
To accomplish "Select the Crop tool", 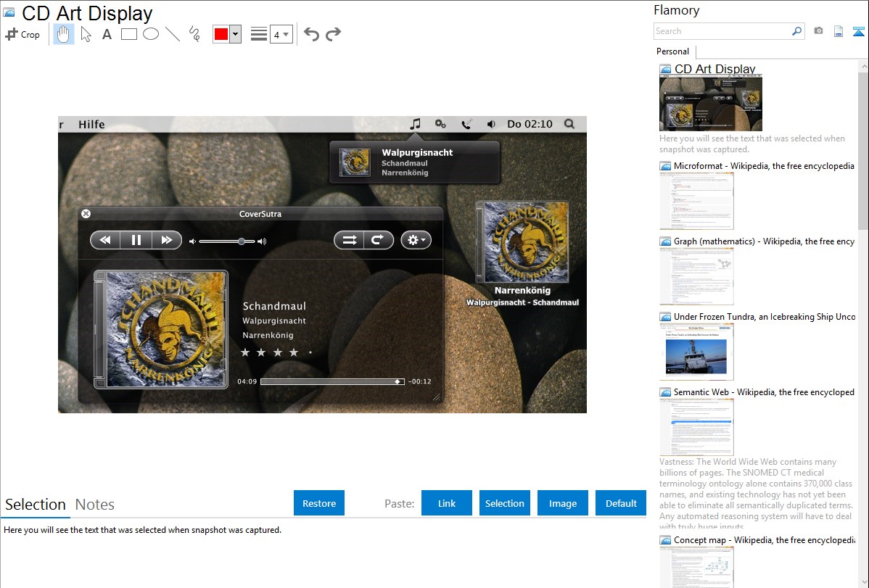I will pyautogui.click(x=22, y=34).
